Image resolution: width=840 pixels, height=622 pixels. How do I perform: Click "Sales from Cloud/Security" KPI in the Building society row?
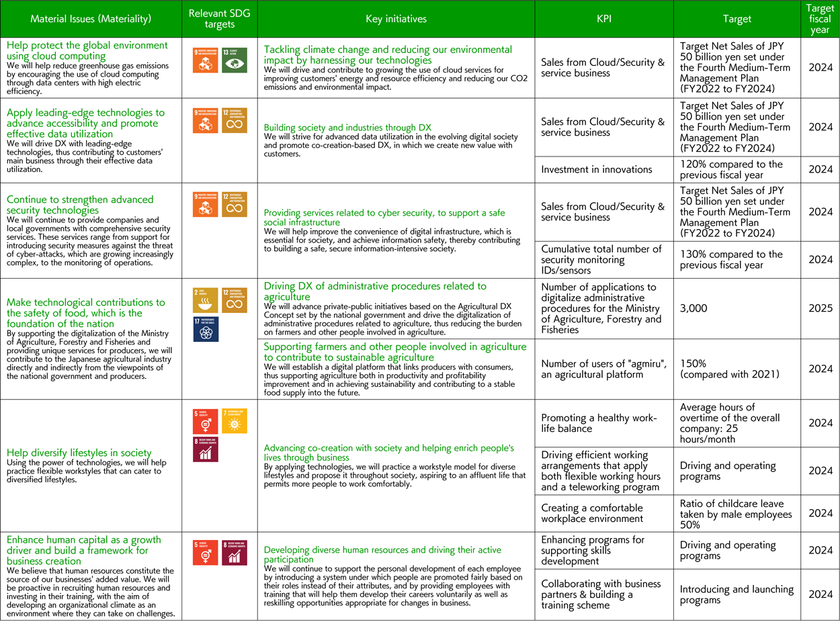point(603,127)
